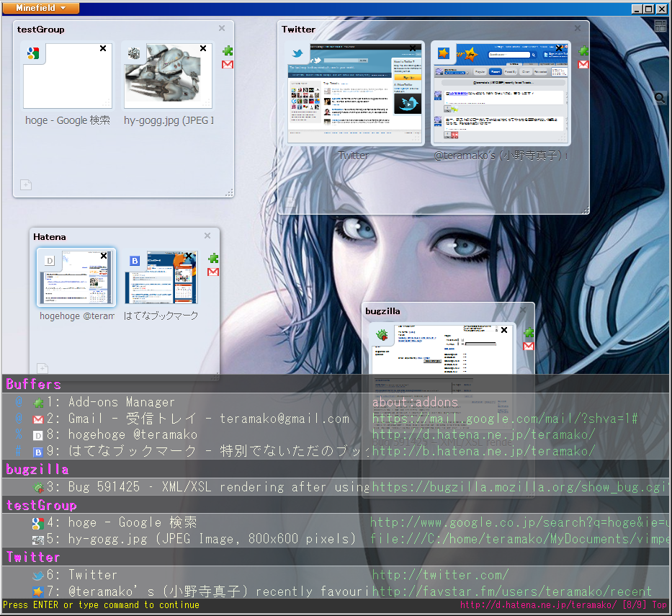Select buffer 1: Add-ons Manager
The height and width of the screenshot is (616, 672).
coord(336,402)
